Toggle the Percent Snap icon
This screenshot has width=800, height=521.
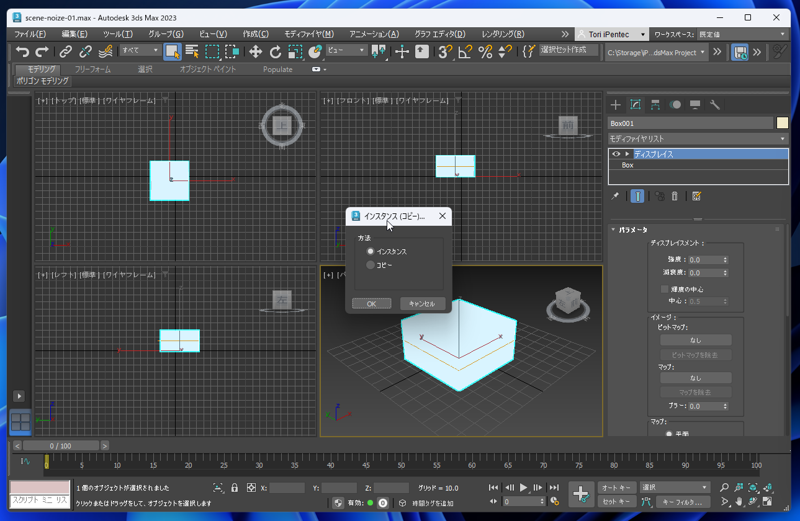click(x=485, y=52)
